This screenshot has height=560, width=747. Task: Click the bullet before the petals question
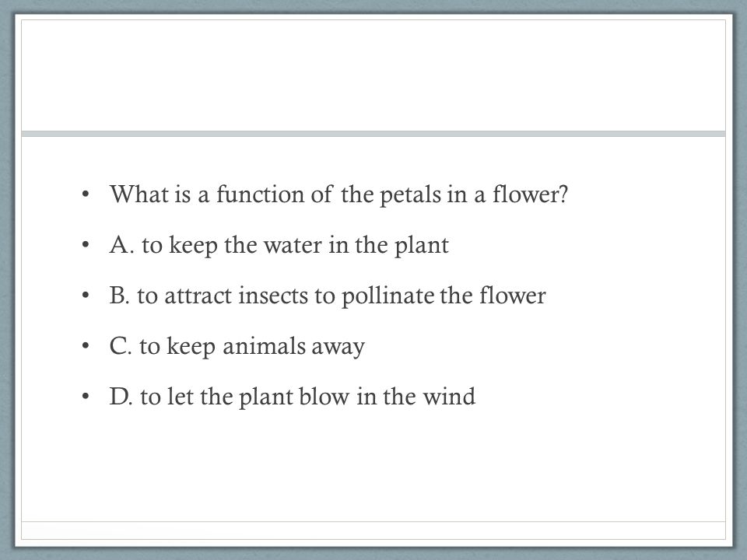click(x=86, y=194)
